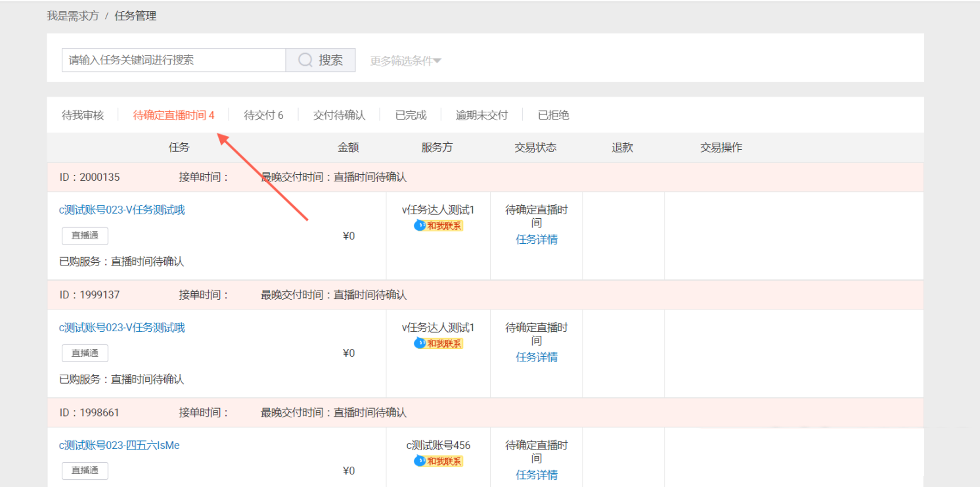Open the 待交付 6 tab
Image resolution: width=980 pixels, height=487 pixels.
[262, 114]
